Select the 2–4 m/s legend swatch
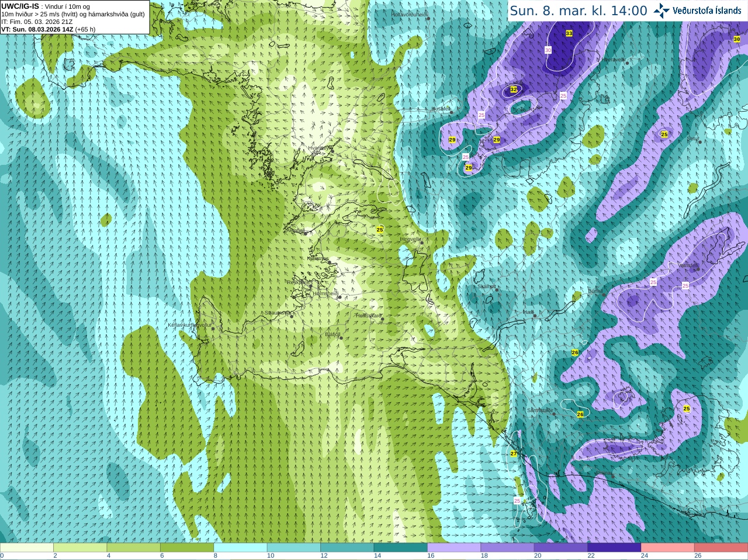The width and height of the screenshot is (748, 560). (x=80, y=548)
